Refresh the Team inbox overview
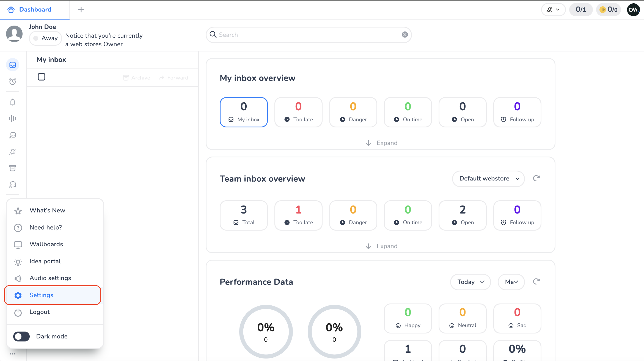Image resolution: width=644 pixels, height=361 pixels. click(x=536, y=178)
